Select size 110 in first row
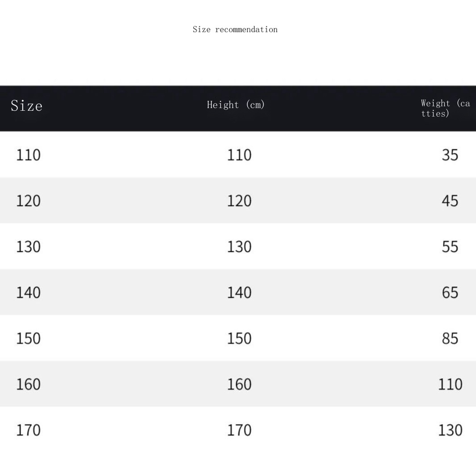Image resolution: width=476 pixels, height=476 pixels. (x=28, y=155)
